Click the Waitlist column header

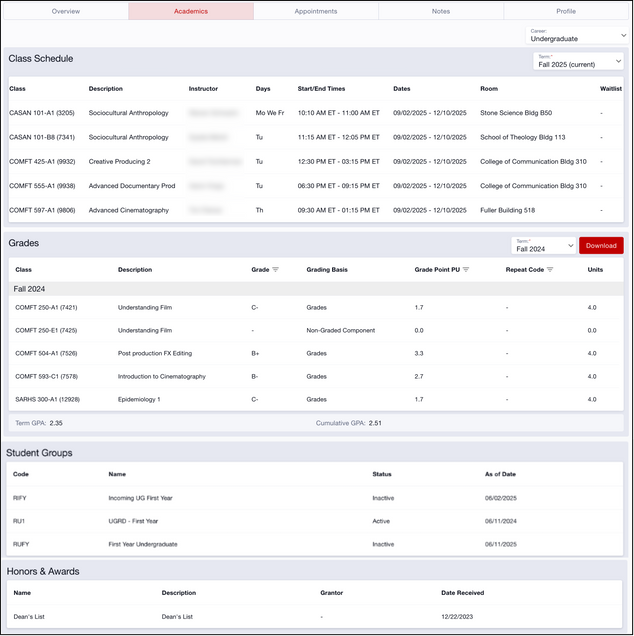coord(610,89)
